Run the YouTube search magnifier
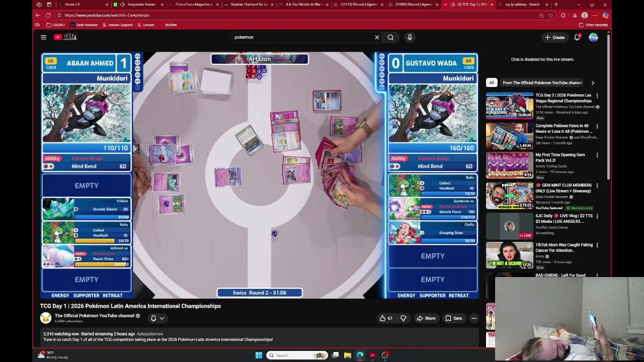Screen dimensions: 644x362 (x=390, y=37)
